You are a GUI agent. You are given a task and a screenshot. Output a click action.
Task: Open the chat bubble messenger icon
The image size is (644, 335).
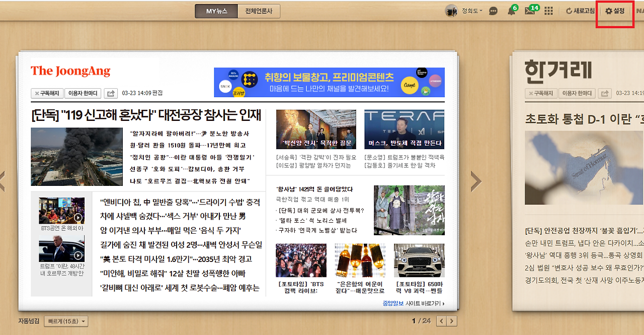click(493, 11)
